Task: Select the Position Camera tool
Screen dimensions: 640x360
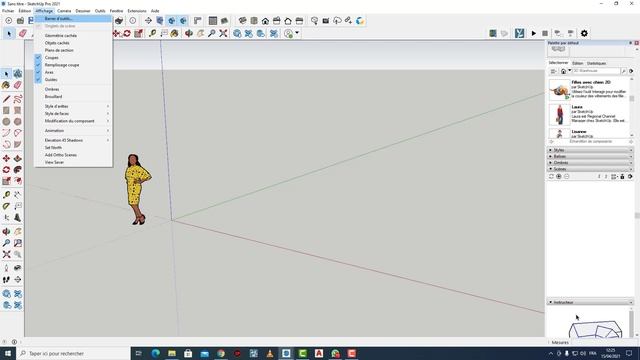Action: (6, 268)
